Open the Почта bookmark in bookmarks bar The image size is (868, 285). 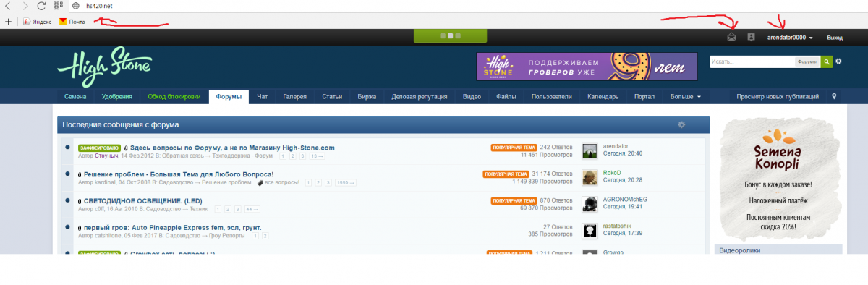click(x=72, y=22)
